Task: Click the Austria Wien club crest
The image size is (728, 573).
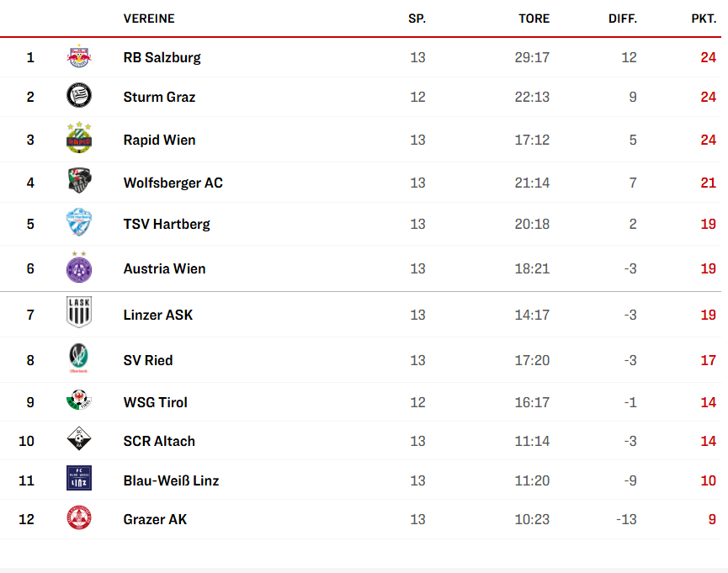Action: pyautogui.click(x=79, y=268)
